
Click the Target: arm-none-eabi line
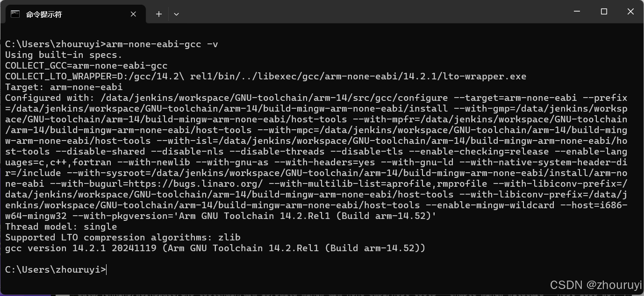63,87
